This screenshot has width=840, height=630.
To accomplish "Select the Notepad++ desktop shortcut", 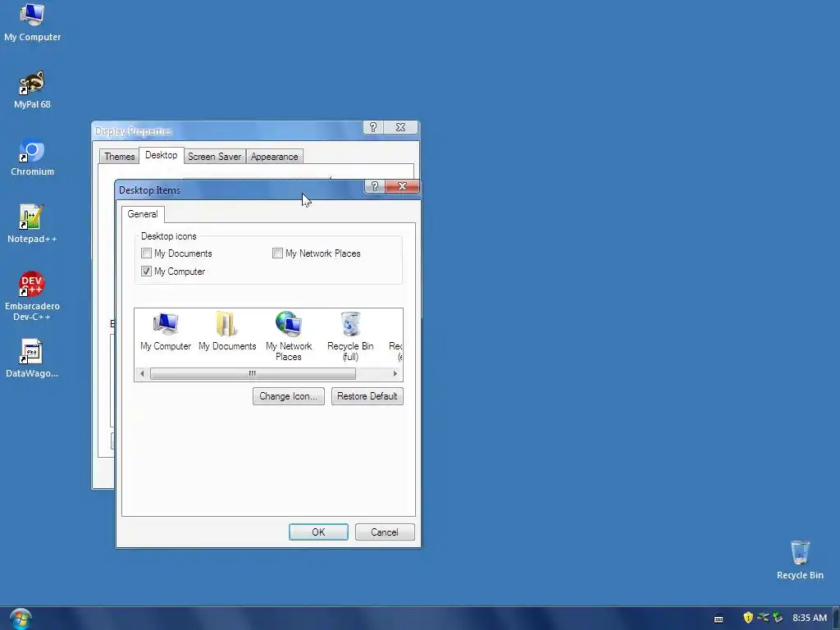I will pos(32,224).
